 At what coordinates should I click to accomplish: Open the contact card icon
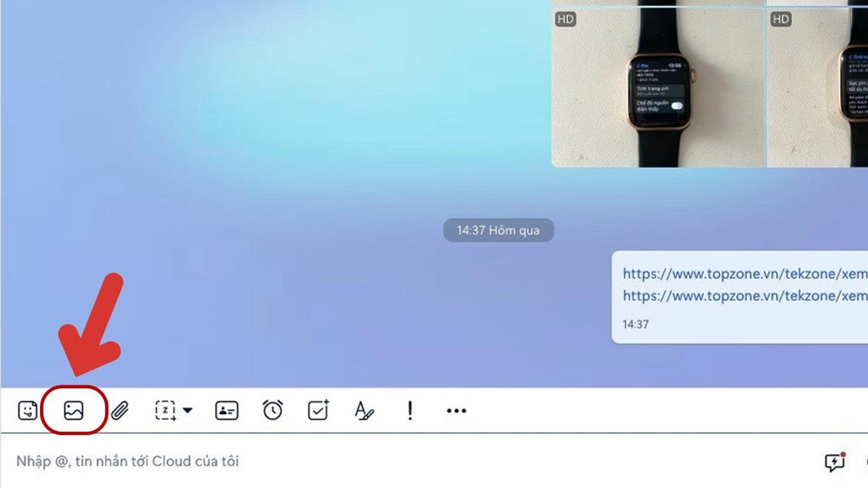point(226,411)
